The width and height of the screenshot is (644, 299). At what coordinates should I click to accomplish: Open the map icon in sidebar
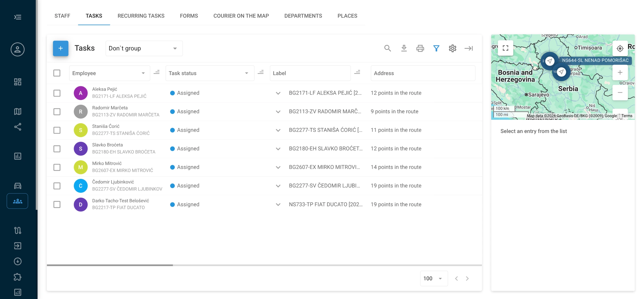18,111
